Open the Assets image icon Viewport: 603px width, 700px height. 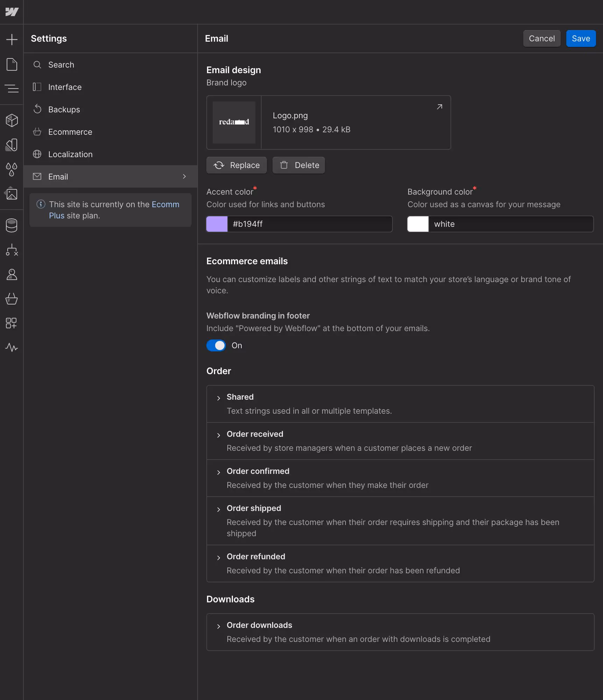12,194
